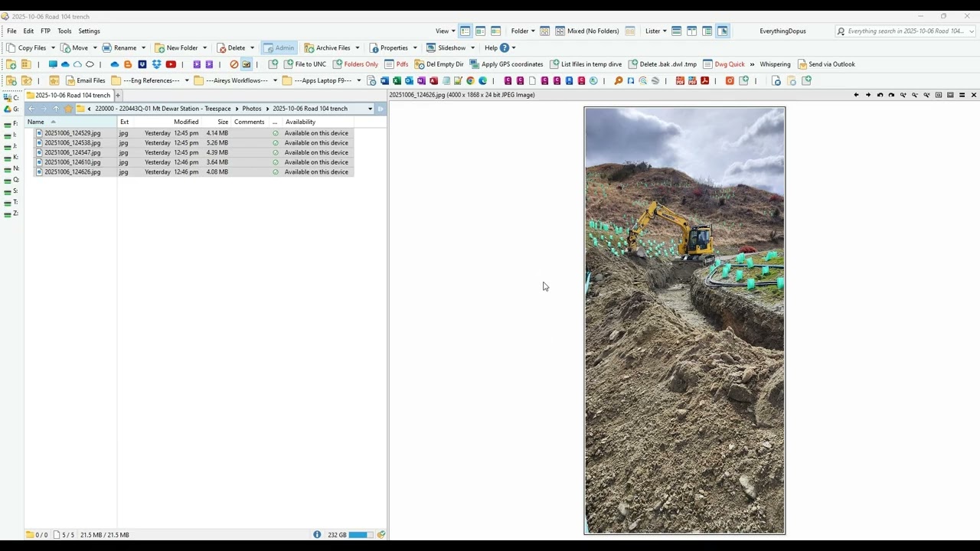Click the blue OneDrive cloud icon
The height and width of the screenshot is (551, 980).
(x=115, y=64)
